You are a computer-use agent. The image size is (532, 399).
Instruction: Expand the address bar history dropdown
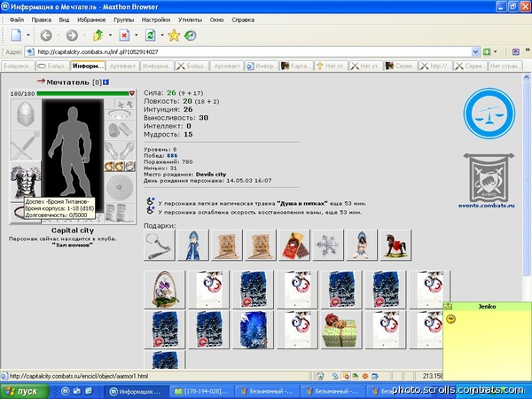click(475, 52)
